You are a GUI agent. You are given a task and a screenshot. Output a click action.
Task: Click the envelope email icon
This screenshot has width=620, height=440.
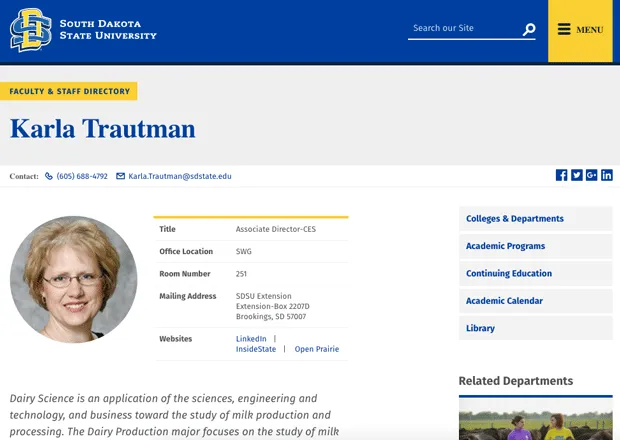(120, 176)
